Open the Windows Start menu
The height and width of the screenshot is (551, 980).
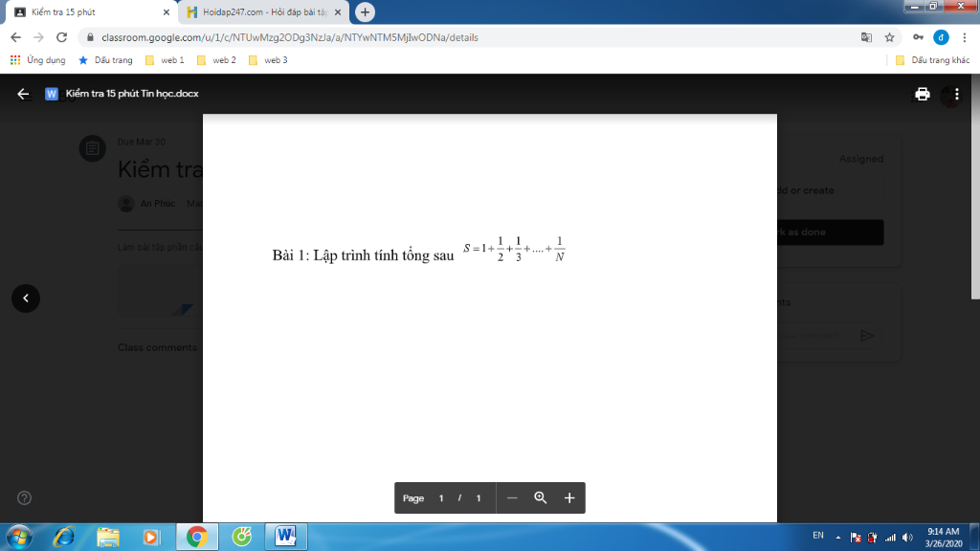tap(19, 537)
